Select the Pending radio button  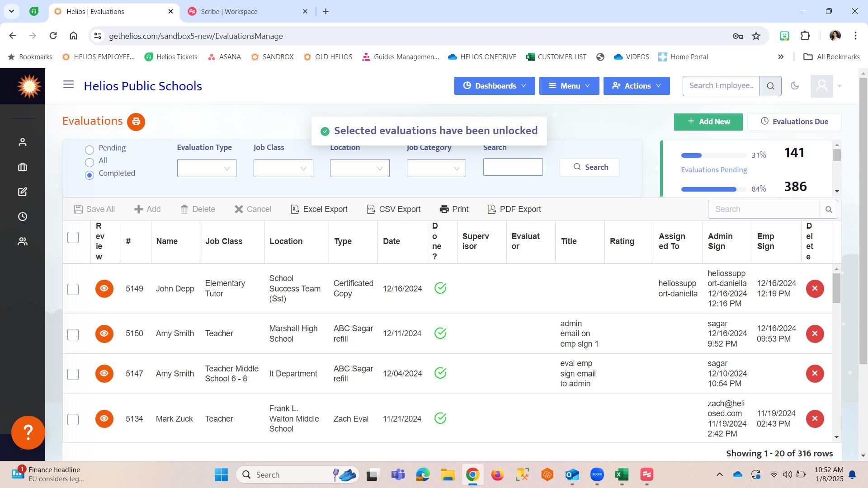pyautogui.click(x=90, y=150)
